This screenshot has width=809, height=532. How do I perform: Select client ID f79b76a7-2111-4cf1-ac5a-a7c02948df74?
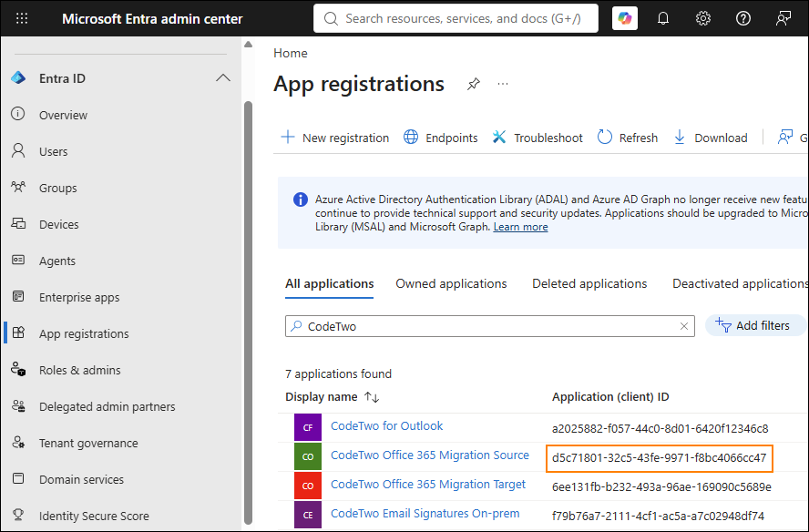coord(658,516)
